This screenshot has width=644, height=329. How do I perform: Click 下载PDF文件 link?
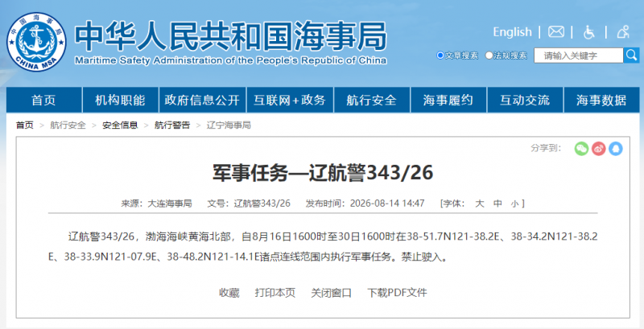click(397, 293)
